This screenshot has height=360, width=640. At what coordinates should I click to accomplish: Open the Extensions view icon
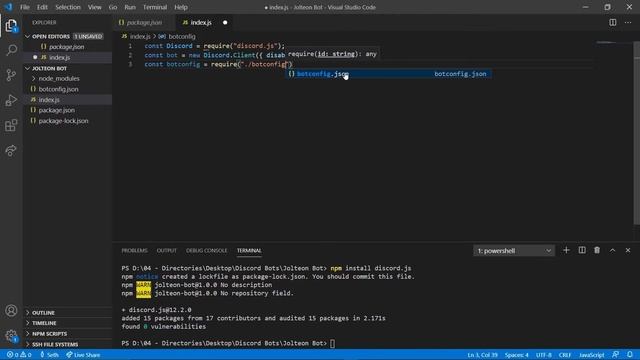pyautogui.click(x=11, y=125)
